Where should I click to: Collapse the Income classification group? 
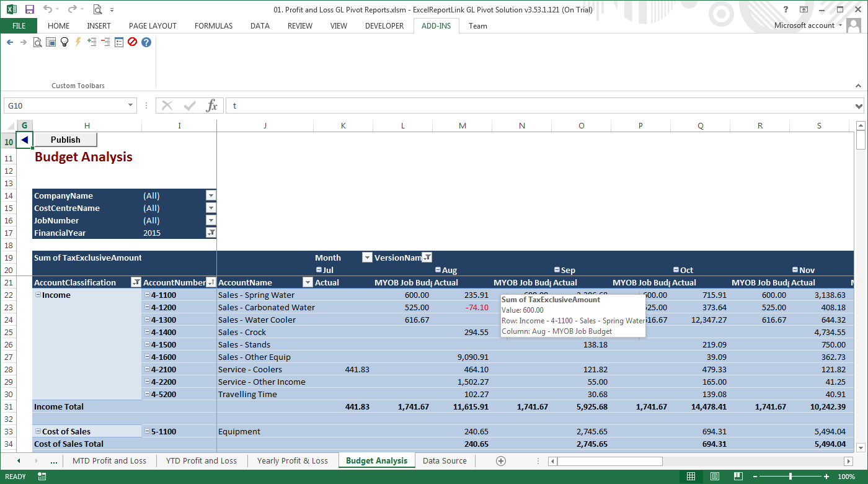(x=38, y=295)
